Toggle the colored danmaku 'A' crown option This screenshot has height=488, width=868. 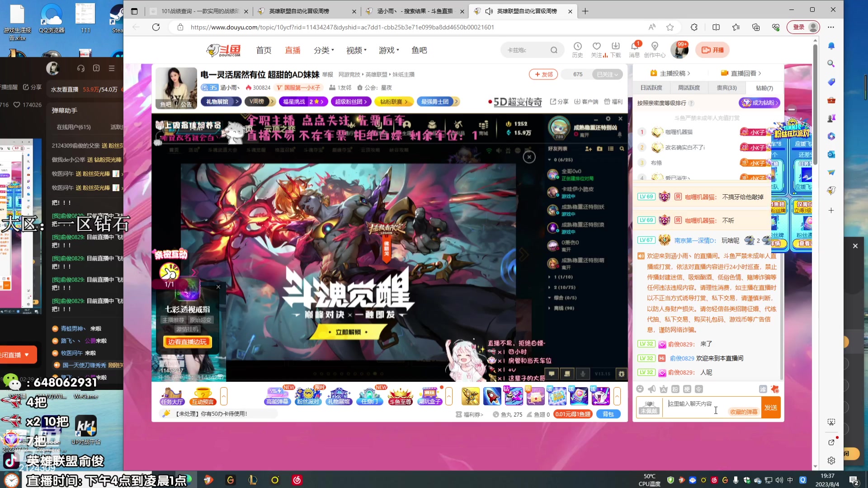(x=663, y=389)
